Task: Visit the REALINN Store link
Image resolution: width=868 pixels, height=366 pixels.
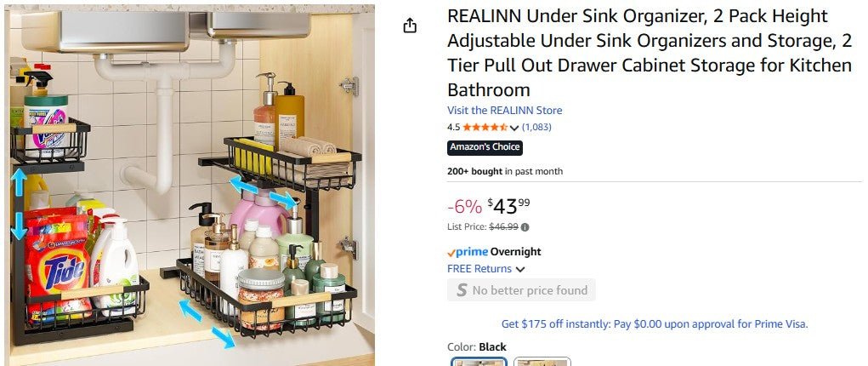Action: (x=504, y=111)
